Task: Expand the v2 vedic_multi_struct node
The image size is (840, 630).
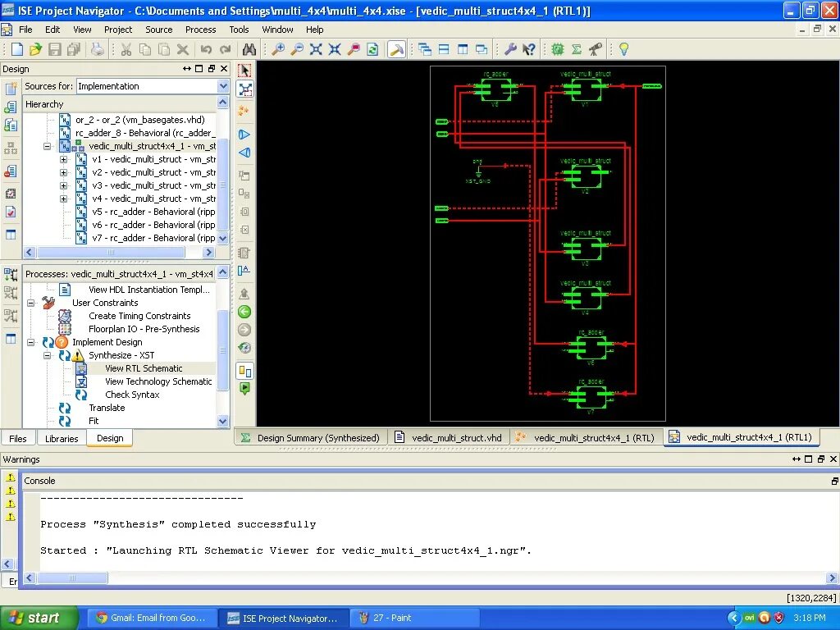Action: [x=64, y=172]
